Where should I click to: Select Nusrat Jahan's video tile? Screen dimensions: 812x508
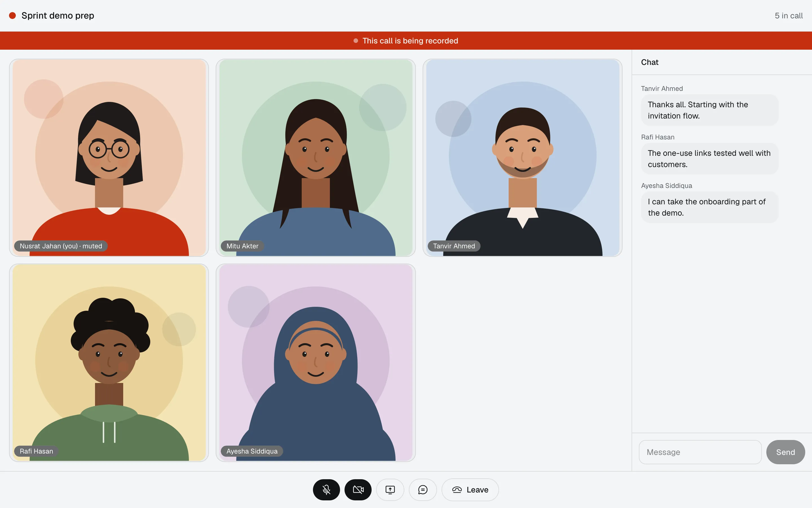[109, 157]
